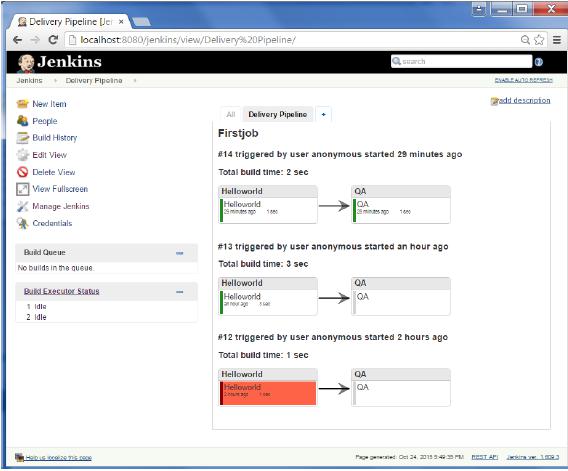Click the browser back arrow
Viewport: 568px width, 471px height.
pyautogui.click(x=17, y=40)
